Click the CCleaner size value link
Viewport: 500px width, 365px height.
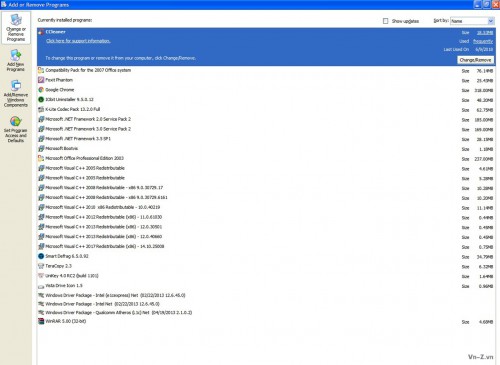(485, 33)
